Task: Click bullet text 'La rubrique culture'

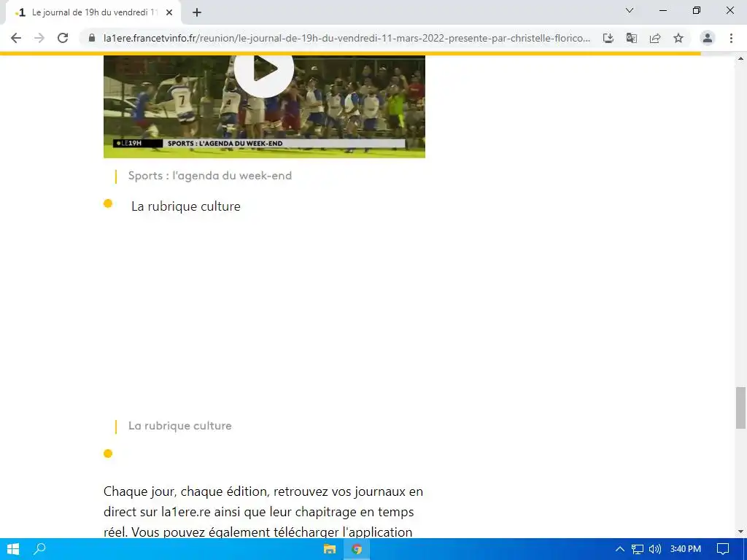Action: click(x=186, y=206)
